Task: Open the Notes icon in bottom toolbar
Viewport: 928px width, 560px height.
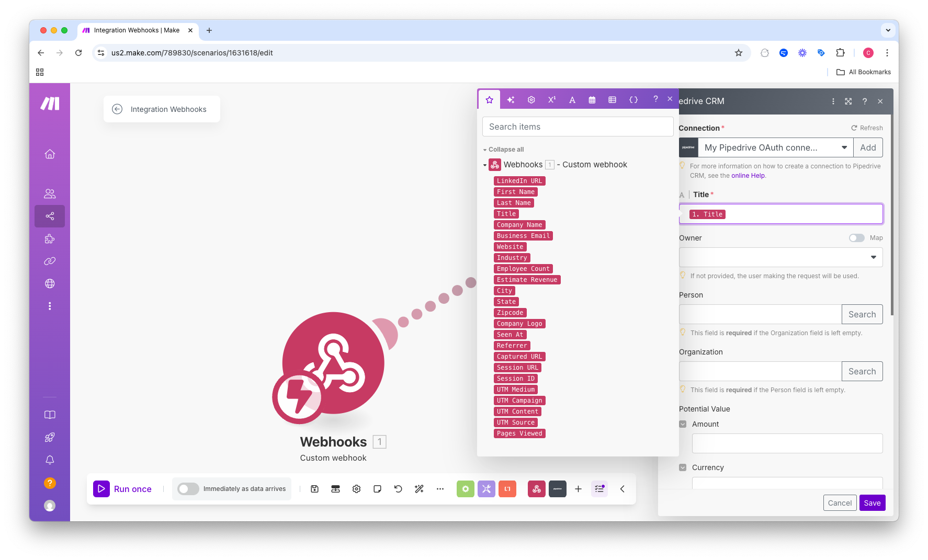Action: (x=377, y=489)
